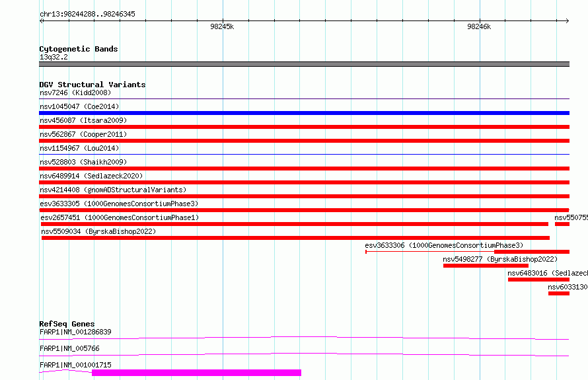This screenshot has height=380, width=588.
Task: Open nsv562867 (Cooper2011) variant label
Action: [83, 134]
